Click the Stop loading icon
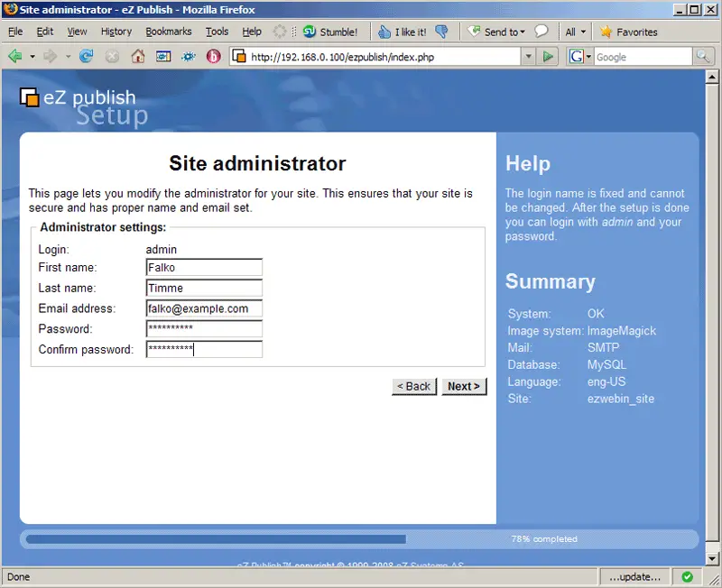The image size is (722, 588). 112,57
